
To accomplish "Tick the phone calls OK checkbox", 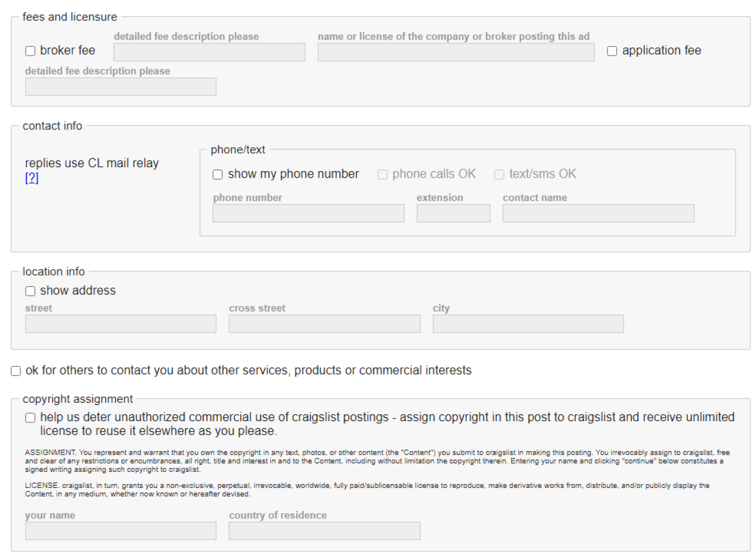I will [382, 174].
